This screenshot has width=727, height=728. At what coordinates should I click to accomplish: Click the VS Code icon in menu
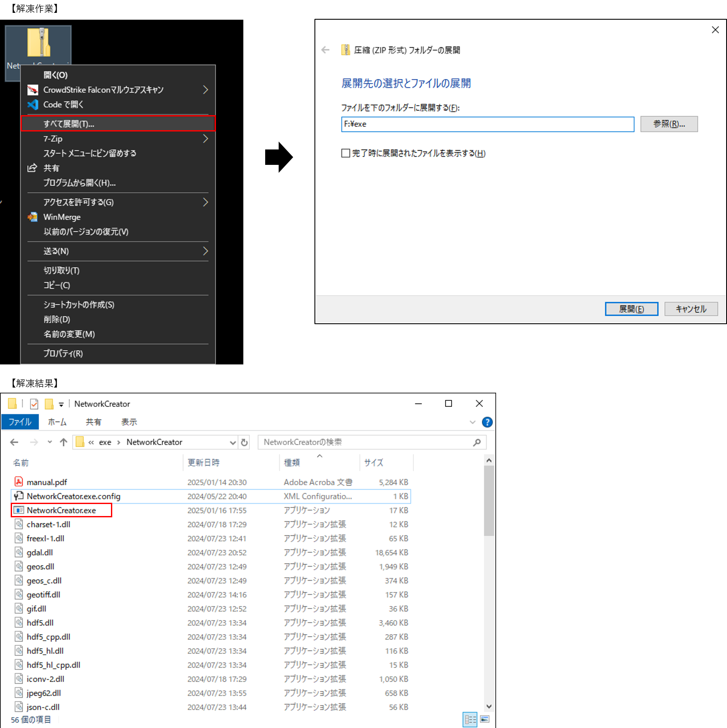click(33, 104)
